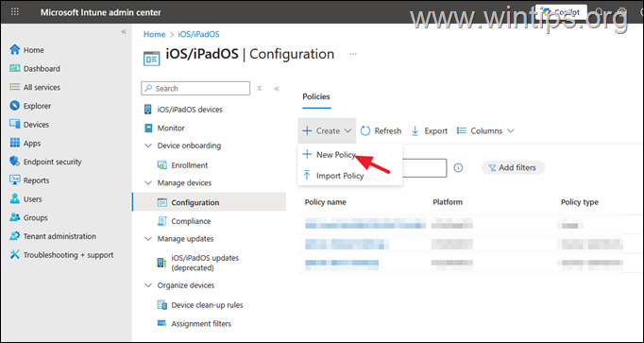Click the Create dropdown button
The height and width of the screenshot is (343, 644).
point(327,131)
